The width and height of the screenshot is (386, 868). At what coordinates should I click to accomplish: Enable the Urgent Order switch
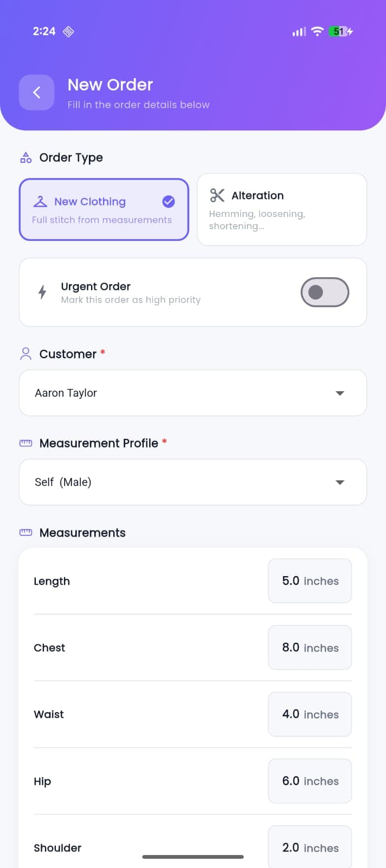pos(325,292)
